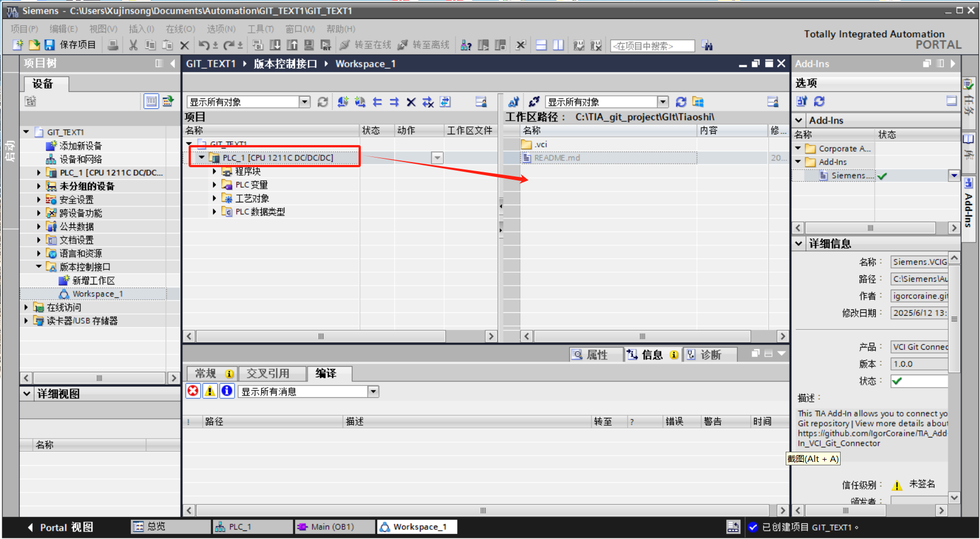The width and height of the screenshot is (980, 539).
Task: Click the pull-from-workspace arrow icon
Action: 377,102
